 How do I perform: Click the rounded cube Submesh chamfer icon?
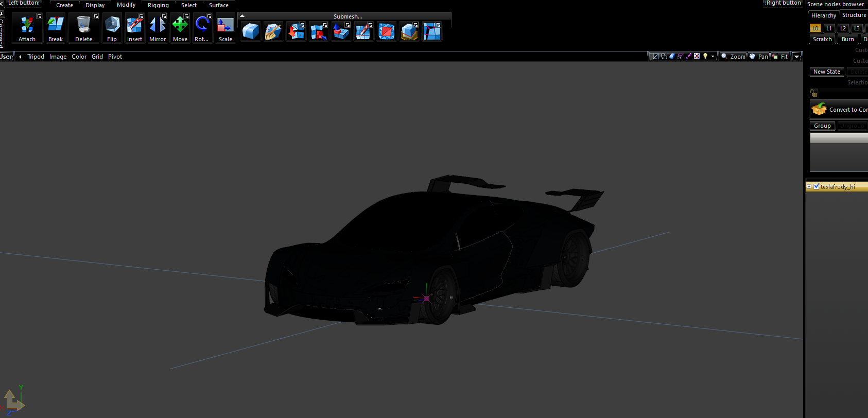[251, 31]
